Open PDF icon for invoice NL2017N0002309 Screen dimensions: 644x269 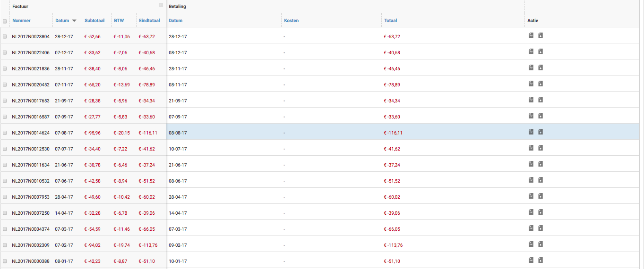click(x=531, y=244)
